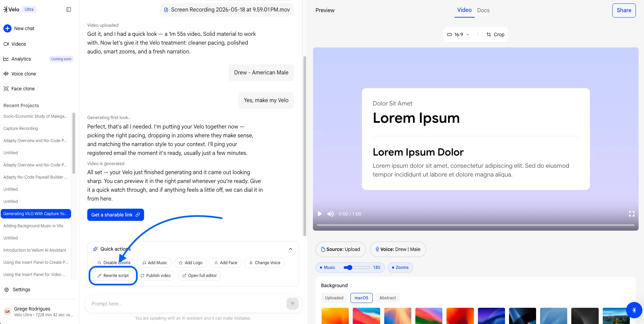644x324 pixels.
Task: Click the Share button
Action: point(624,10)
